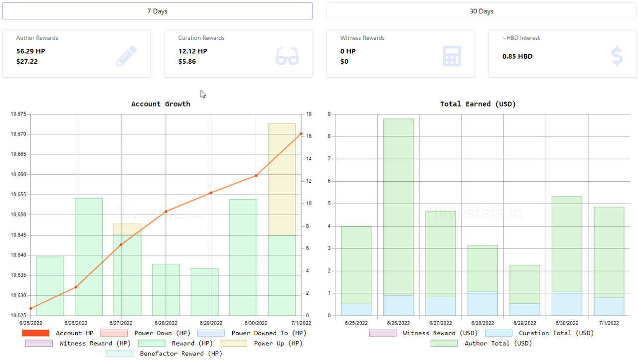The image size is (638, 364).
Task: Click the dollar sign icon in HBD Interest card
Action: 617,56
